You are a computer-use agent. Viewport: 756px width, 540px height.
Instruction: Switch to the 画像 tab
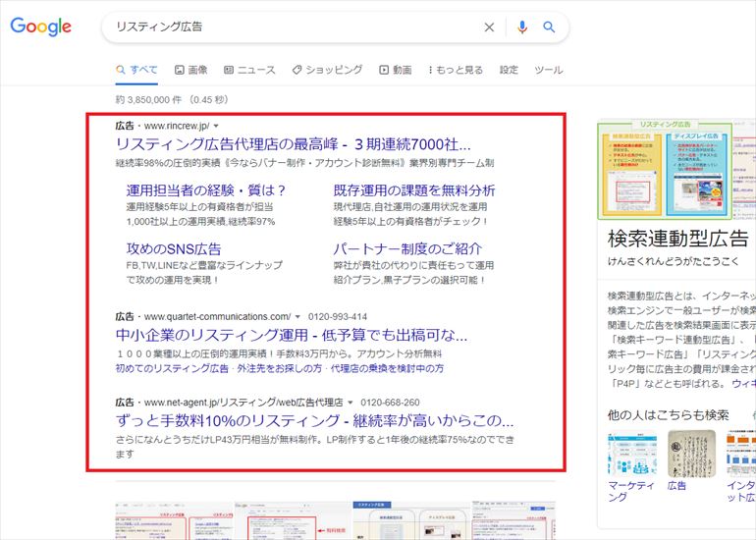[190, 70]
